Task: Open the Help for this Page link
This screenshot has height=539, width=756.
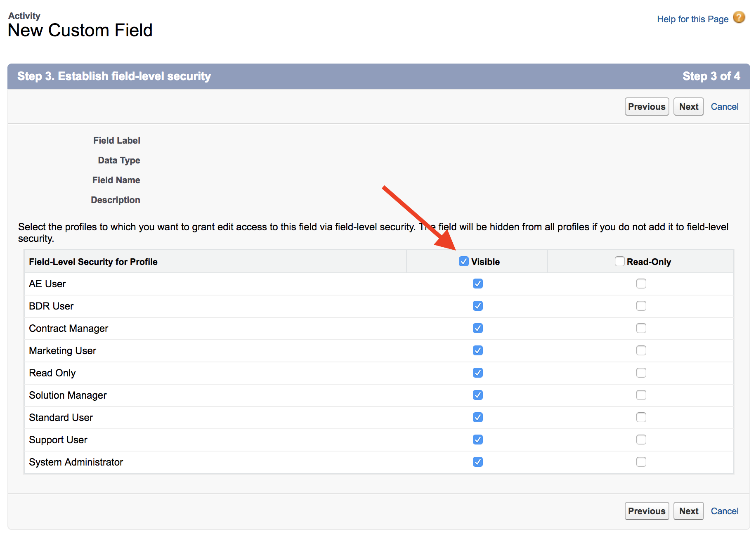Action: pos(692,19)
